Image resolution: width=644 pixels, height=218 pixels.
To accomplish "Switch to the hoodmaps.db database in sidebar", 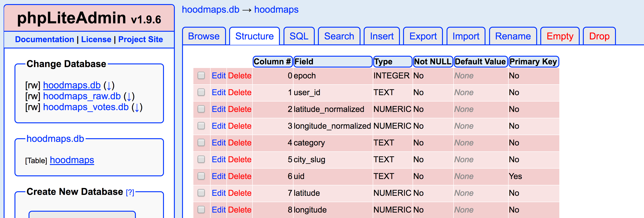I will point(72,86).
